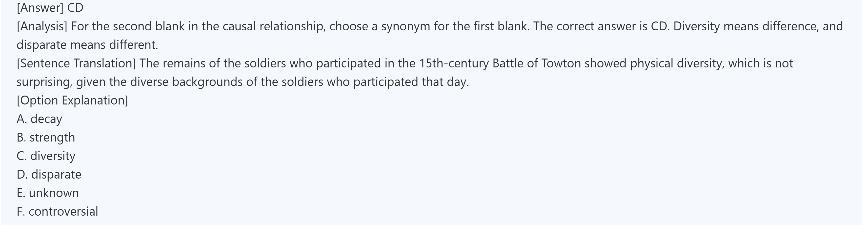Select option "E. unknown"

48,193
